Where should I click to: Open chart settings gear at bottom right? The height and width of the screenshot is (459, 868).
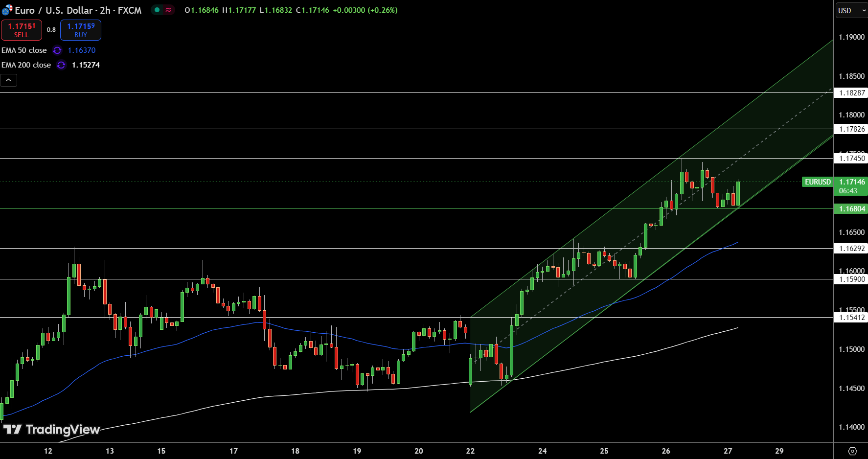(x=852, y=451)
